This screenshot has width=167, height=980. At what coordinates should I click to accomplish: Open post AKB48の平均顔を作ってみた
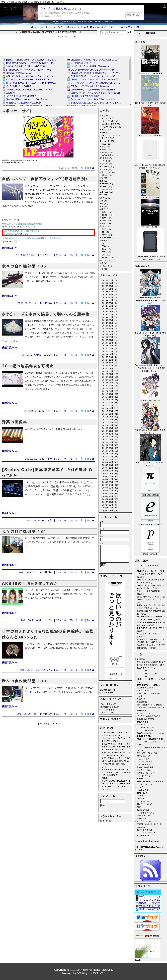pyautogui.click(x=30, y=583)
